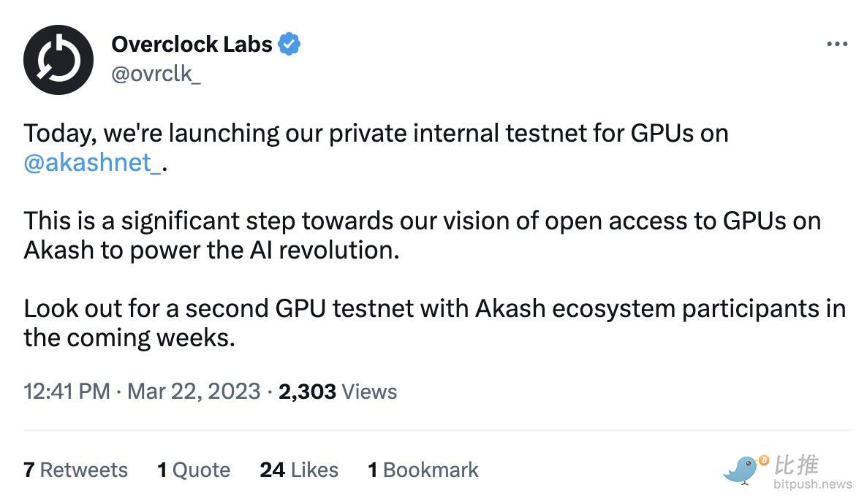The image size is (867, 504).
Task: Click the Mar 22, 2023 date
Action: pyautogui.click(x=194, y=392)
